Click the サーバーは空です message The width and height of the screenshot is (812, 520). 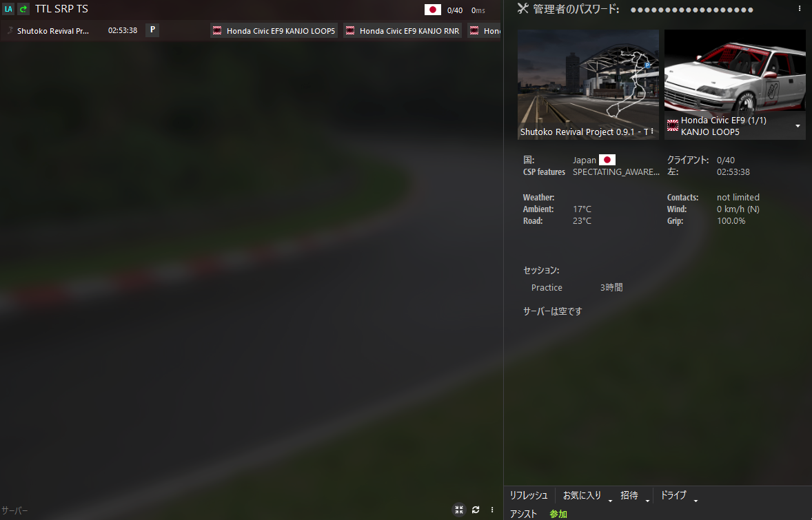click(553, 311)
